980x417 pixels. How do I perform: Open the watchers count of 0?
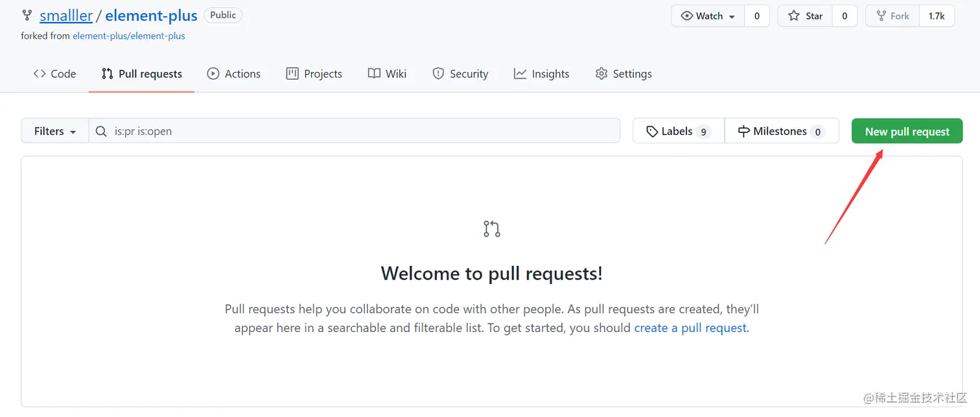[x=757, y=16]
